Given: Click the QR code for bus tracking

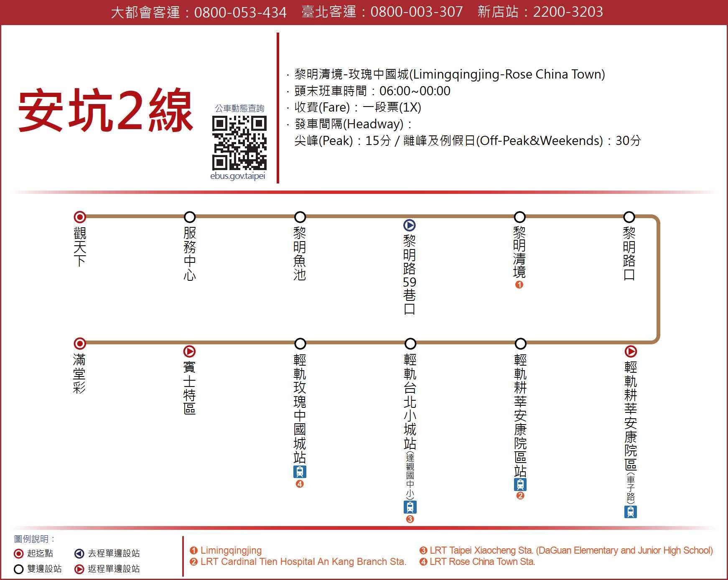Looking at the screenshot, I should 239,143.
